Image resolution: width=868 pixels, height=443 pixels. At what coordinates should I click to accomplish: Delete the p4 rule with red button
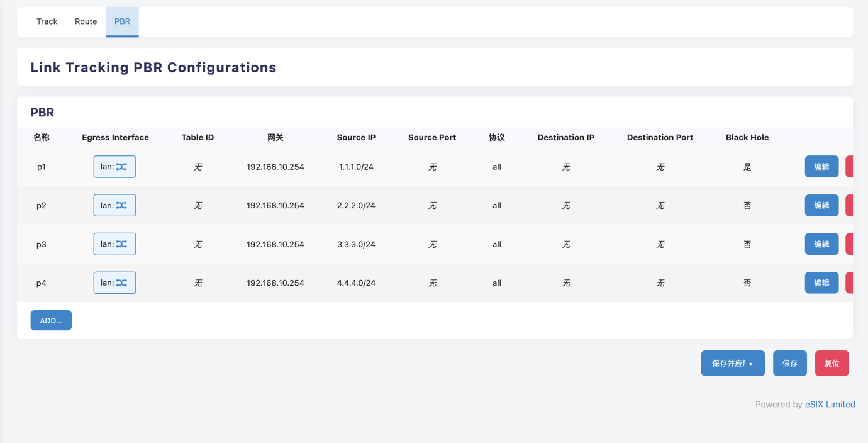tap(849, 283)
